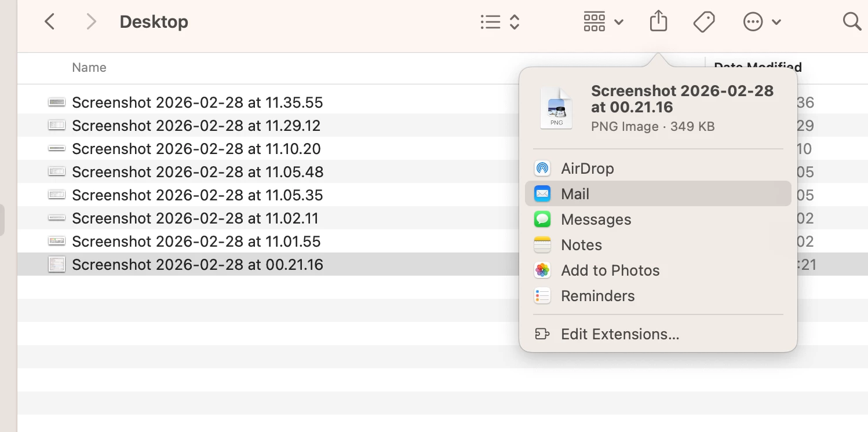Screen dimensions: 868x432
Task: Expand the Group By options dropdown
Action: (603, 22)
